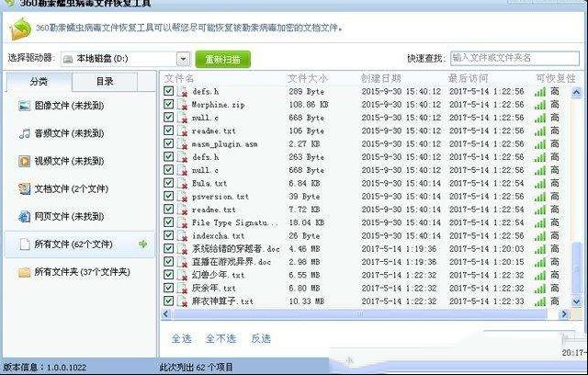Click the green arrow beside 所有文件 (62个文件)

(x=143, y=244)
